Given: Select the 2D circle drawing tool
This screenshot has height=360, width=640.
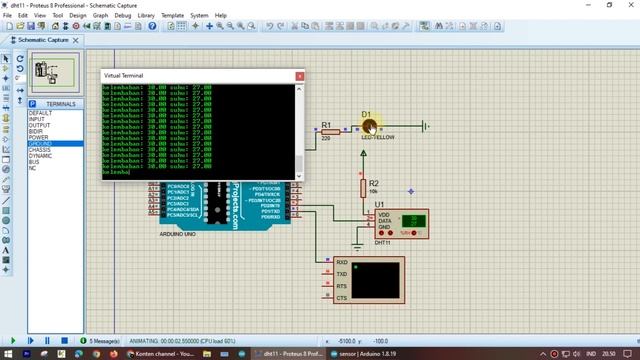Looking at the screenshot, I should click(6, 220).
